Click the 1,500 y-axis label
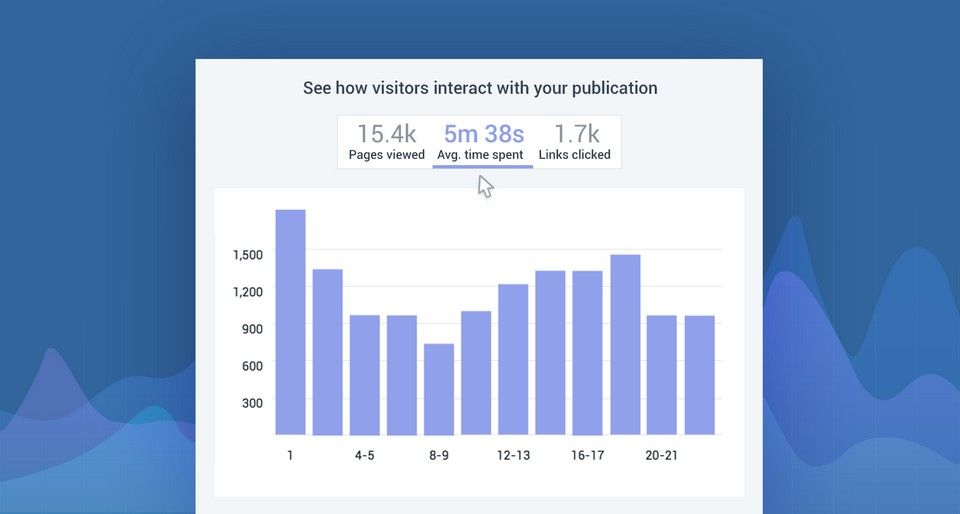960x514 pixels. pos(247,255)
